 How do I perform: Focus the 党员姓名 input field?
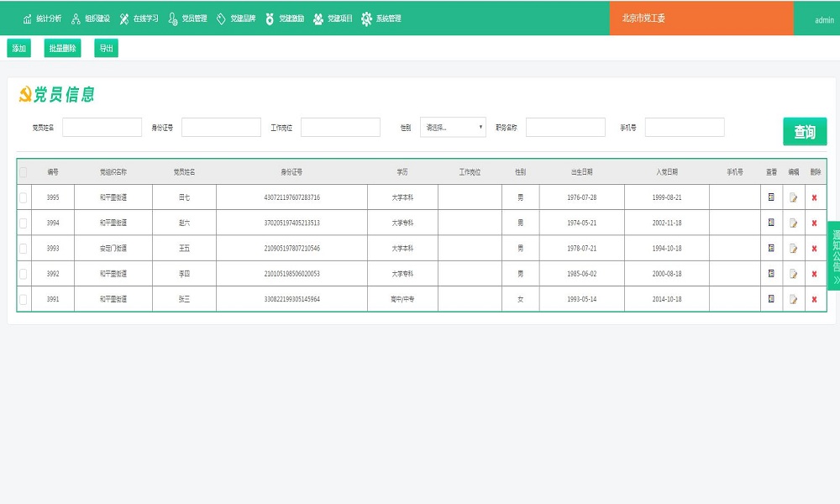click(102, 128)
